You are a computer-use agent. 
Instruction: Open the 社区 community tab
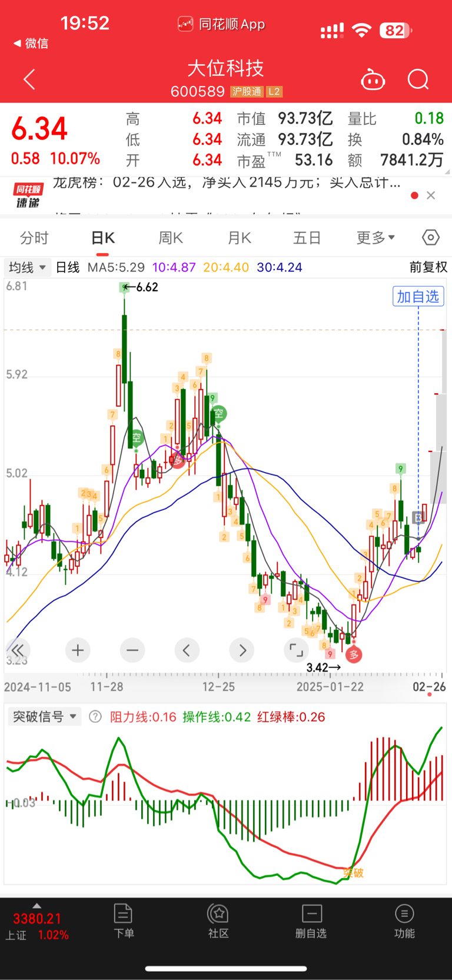(x=218, y=921)
